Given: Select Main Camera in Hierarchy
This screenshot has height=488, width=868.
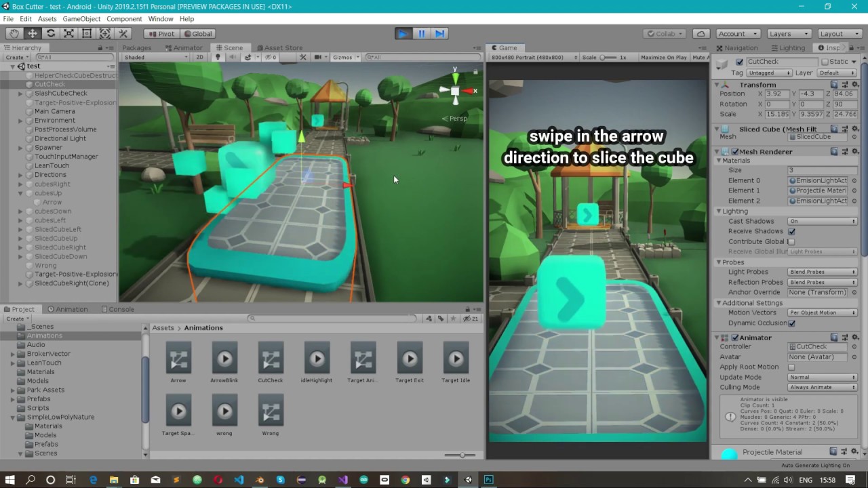Looking at the screenshot, I should point(55,111).
